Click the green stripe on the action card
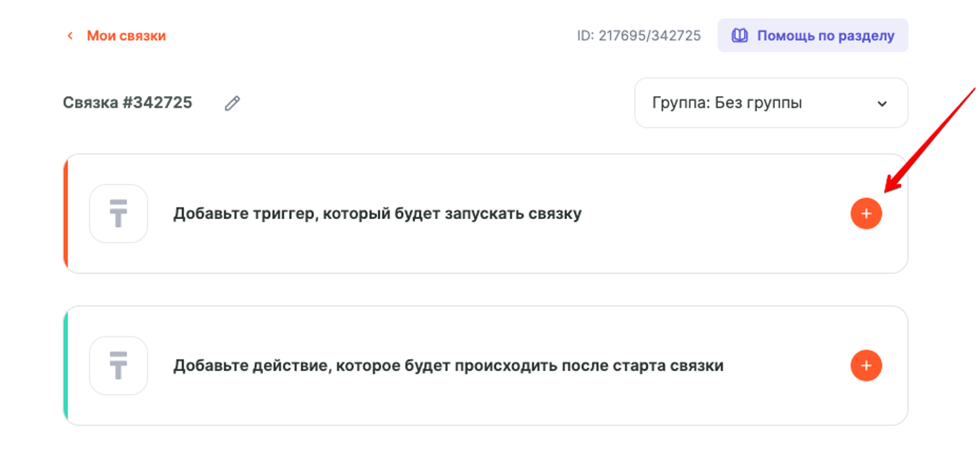 tap(66, 365)
